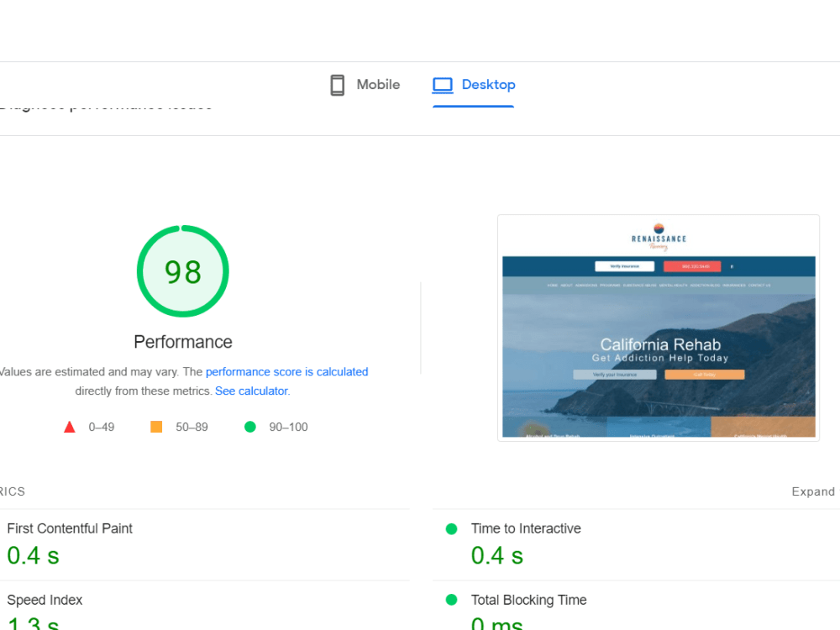840x630 pixels.
Task: Click the Time to Interactive 0.4 s value
Action: tap(496, 555)
